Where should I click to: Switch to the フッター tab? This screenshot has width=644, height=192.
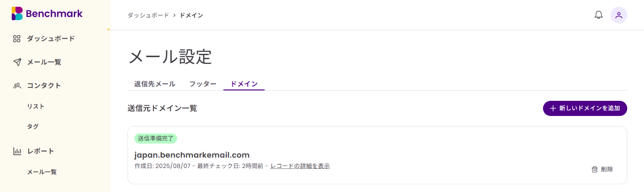point(203,84)
